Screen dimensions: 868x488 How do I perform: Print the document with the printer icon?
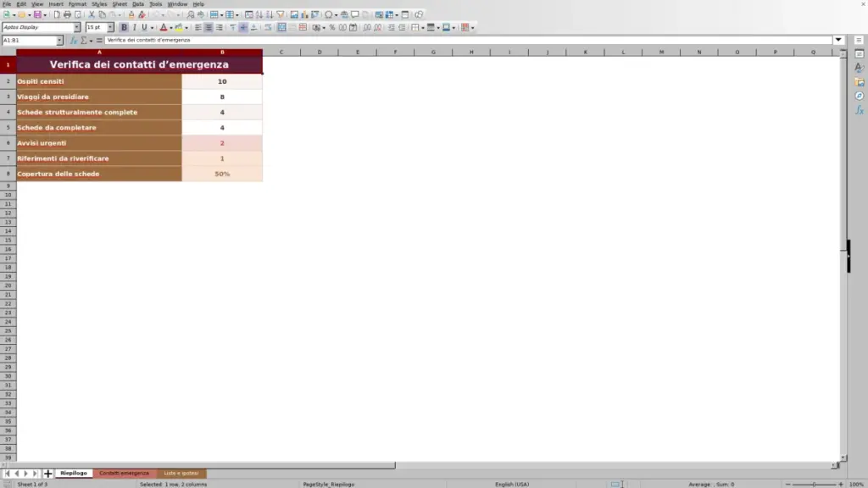coord(67,14)
